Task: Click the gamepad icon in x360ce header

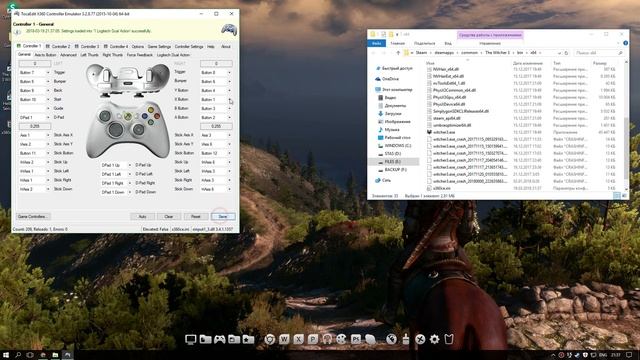Action: (229, 29)
